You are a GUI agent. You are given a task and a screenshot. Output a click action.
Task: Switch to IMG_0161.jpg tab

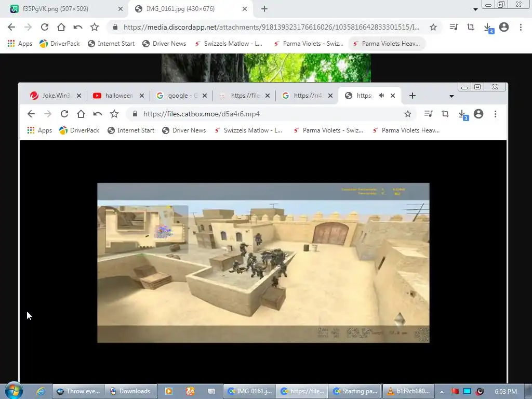click(x=190, y=9)
